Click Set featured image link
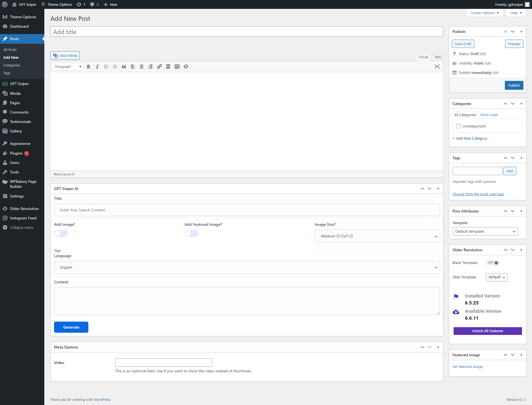This screenshot has width=532, height=405. point(467,366)
